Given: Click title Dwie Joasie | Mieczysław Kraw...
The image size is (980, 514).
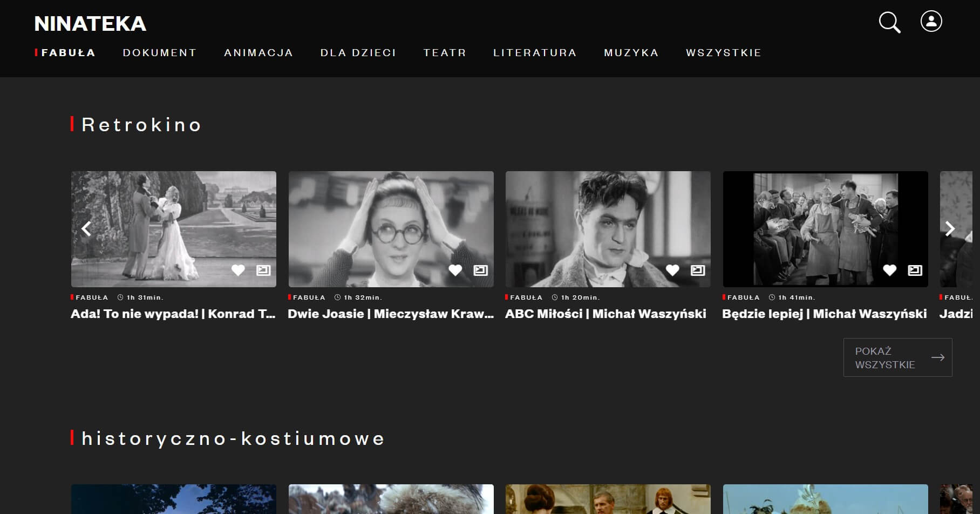Looking at the screenshot, I should click(x=391, y=314).
